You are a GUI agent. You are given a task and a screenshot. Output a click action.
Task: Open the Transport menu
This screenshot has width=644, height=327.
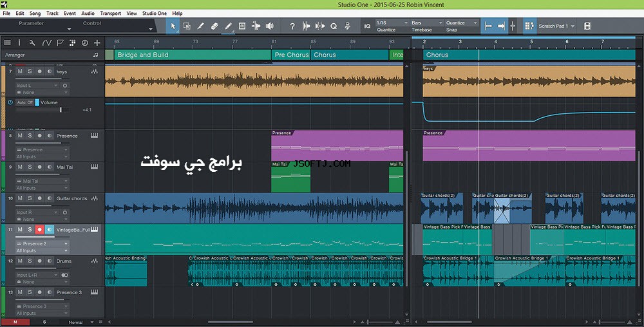point(111,13)
